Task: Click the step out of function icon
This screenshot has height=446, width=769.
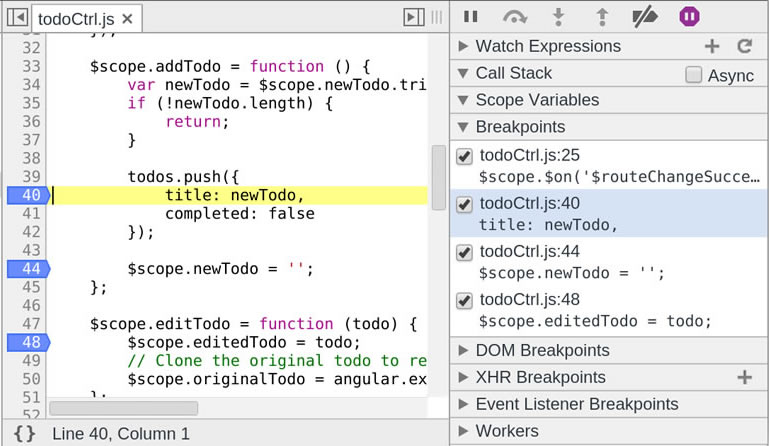Action: 602,17
